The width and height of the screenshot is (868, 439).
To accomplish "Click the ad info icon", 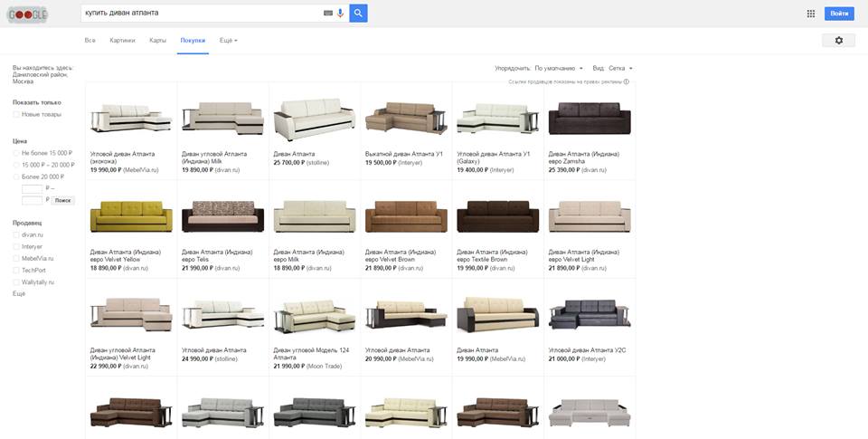I will (x=627, y=81).
